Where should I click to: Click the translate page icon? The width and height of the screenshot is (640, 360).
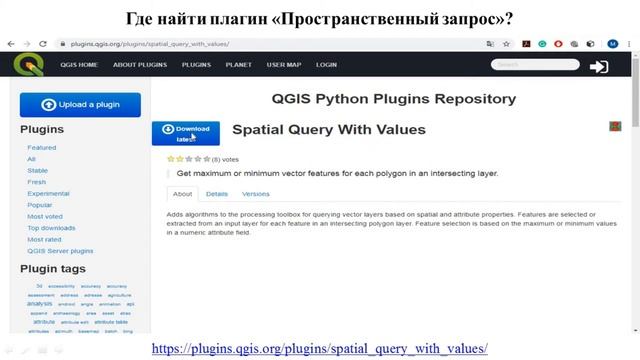coord(490,44)
